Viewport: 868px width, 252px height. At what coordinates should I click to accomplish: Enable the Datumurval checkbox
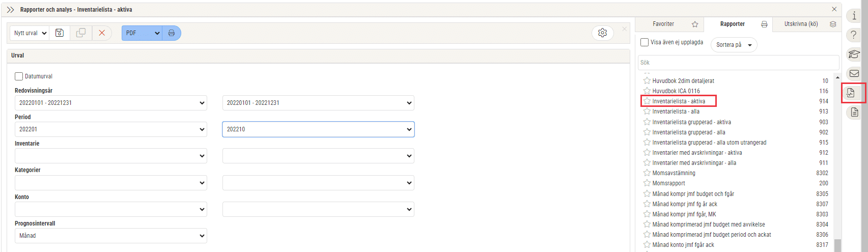point(19,76)
